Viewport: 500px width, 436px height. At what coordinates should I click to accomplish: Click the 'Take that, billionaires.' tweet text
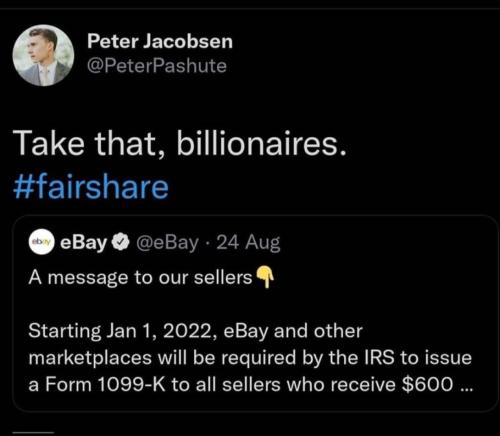pyautogui.click(x=180, y=144)
